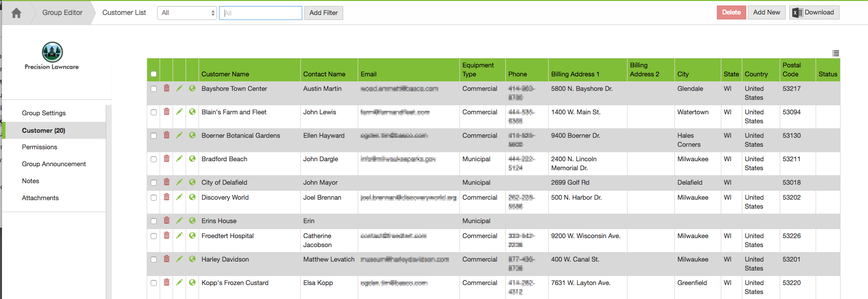Click Froedtert Hospital customer name
Screen dimensions: 868x299
(227, 236)
